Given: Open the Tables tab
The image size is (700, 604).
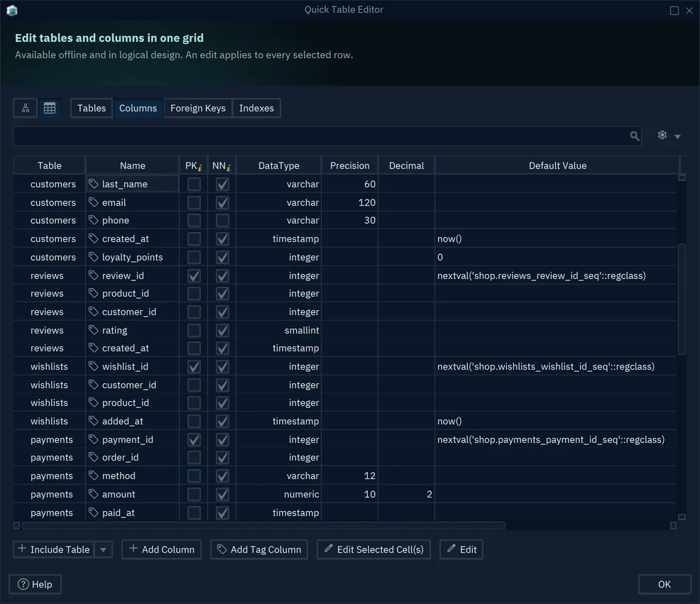Looking at the screenshot, I should 92,108.
